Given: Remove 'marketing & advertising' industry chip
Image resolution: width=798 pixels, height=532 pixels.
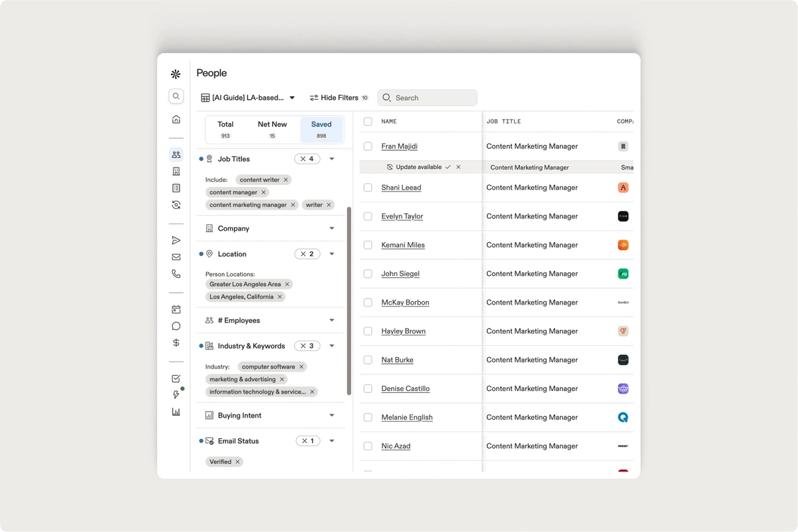Looking at the screenshot, I should point(282,379).
